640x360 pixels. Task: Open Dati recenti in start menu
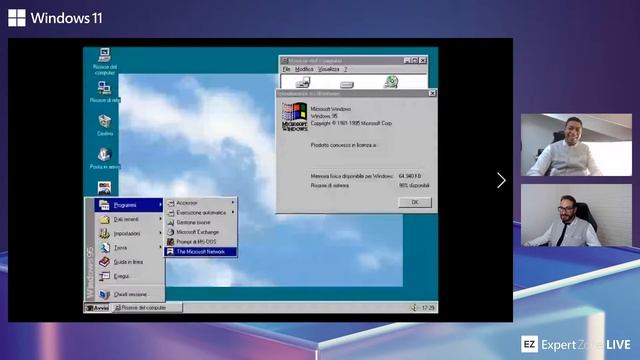point(130,219)
